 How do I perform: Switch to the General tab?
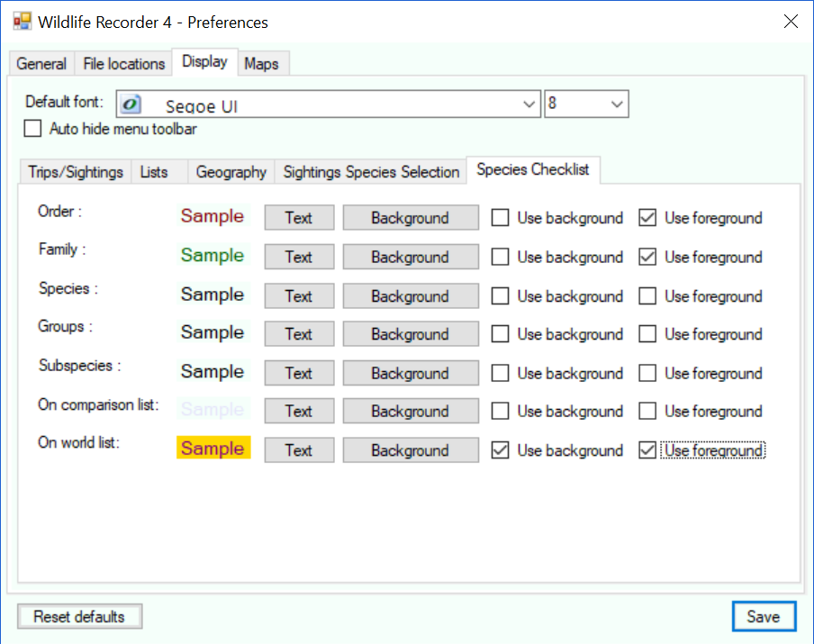[41, 64]
